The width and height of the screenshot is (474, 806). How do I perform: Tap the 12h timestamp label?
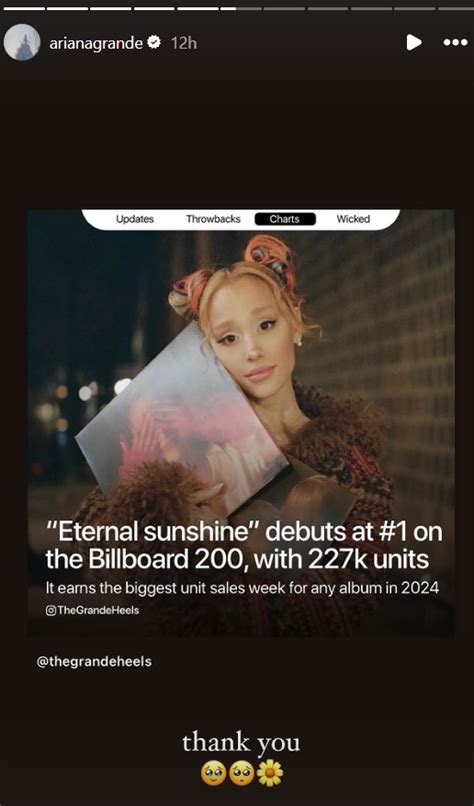tap(184, 44)
